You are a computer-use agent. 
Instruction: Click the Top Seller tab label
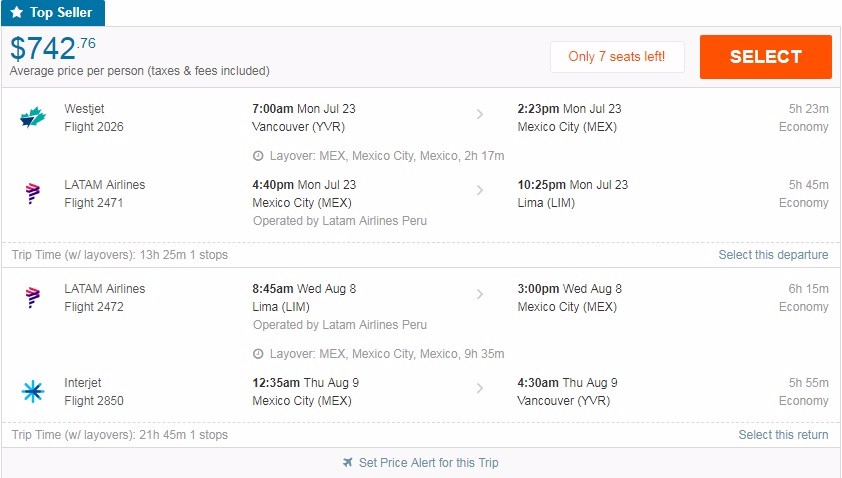60,13
